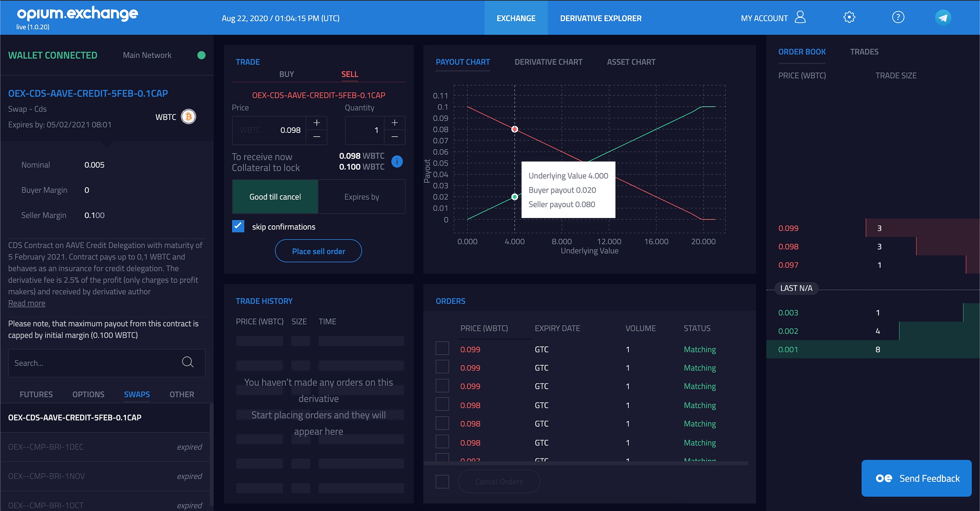The width and height of the screenshot is (980, 511).
Task: Decrease quantity with minus stepper
Action: pyautogui.click(x=394, y=137)
